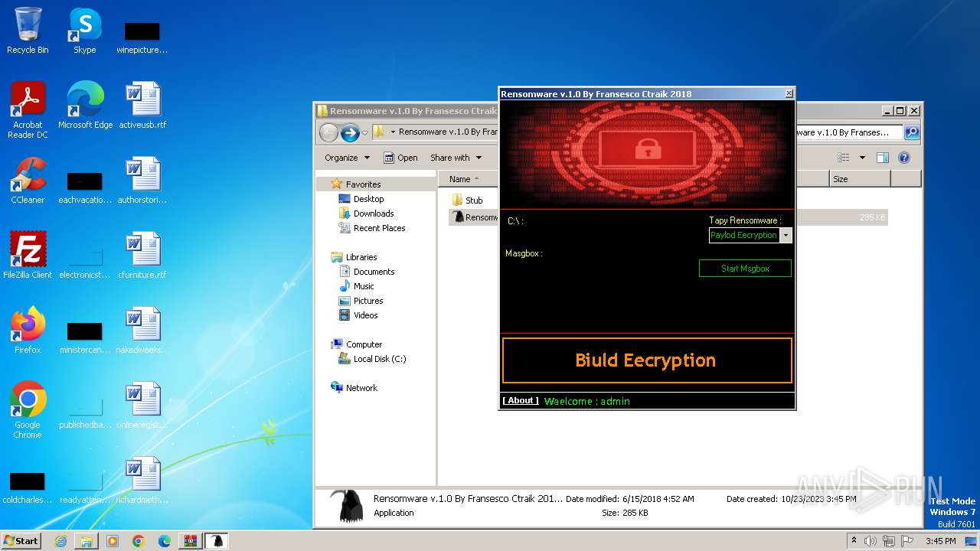980x551 pixels.
Task: Select Downloads in navigation pane
Action: [x=374, y=214]
